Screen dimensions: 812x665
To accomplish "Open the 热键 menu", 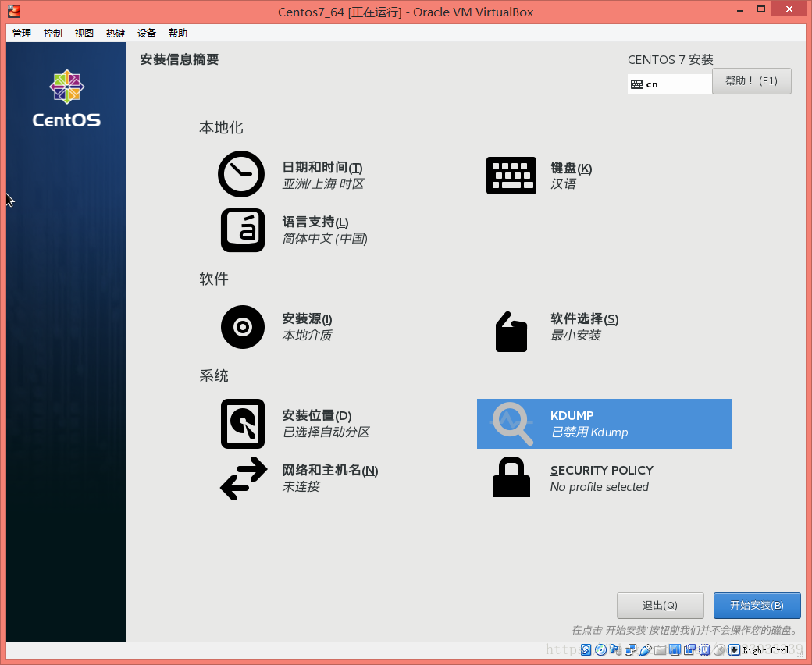I will pyautogui.click(x=116, y=33).
